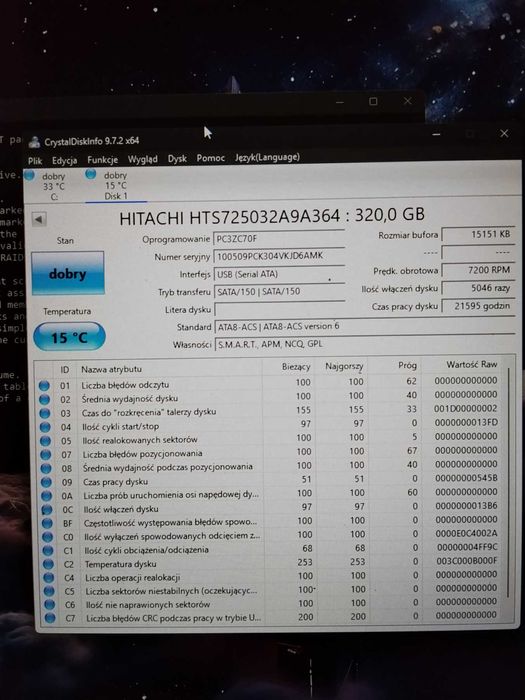This screenshot has width=525, height=700.
Task: Open the Plik menu
Action: pos(35,161)
